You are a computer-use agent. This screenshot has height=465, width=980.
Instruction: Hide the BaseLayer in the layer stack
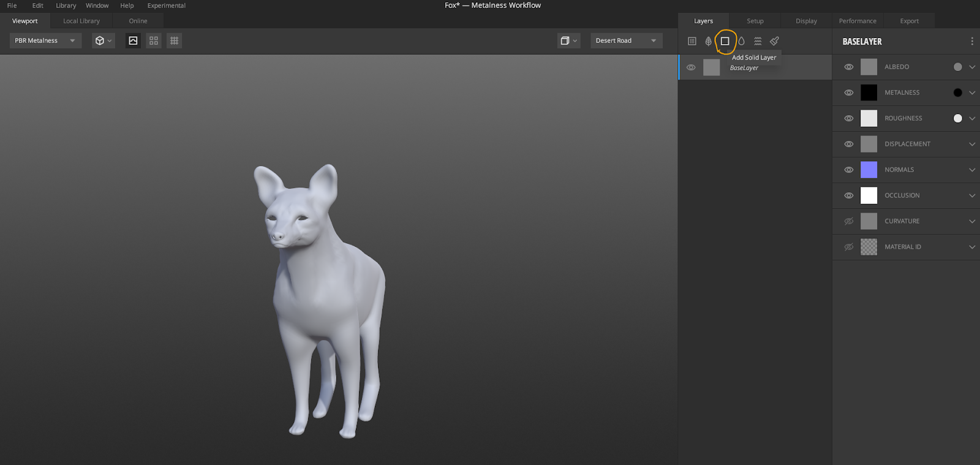pyautogui.click(x=691, y=67)
